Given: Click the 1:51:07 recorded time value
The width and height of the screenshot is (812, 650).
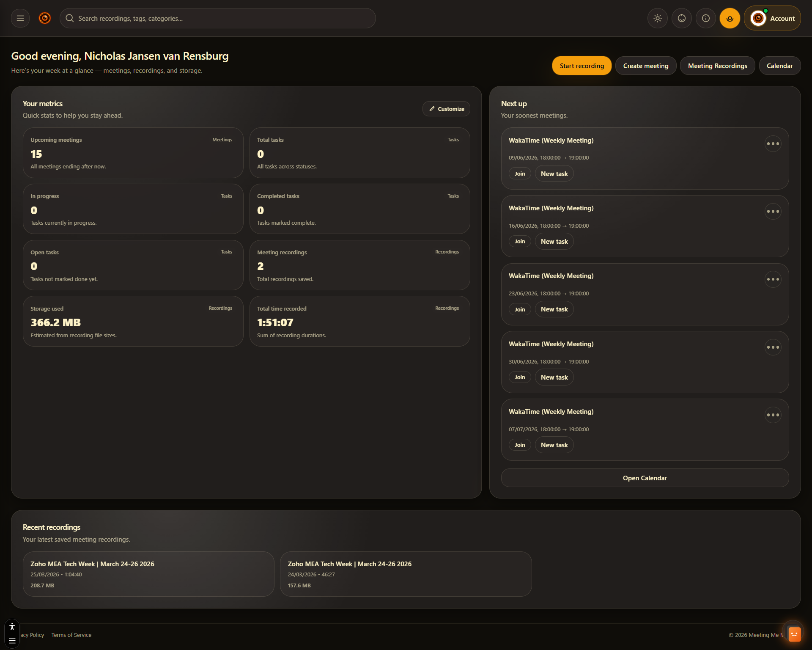Looking at the screenshot, I should [x=275, y=322].
